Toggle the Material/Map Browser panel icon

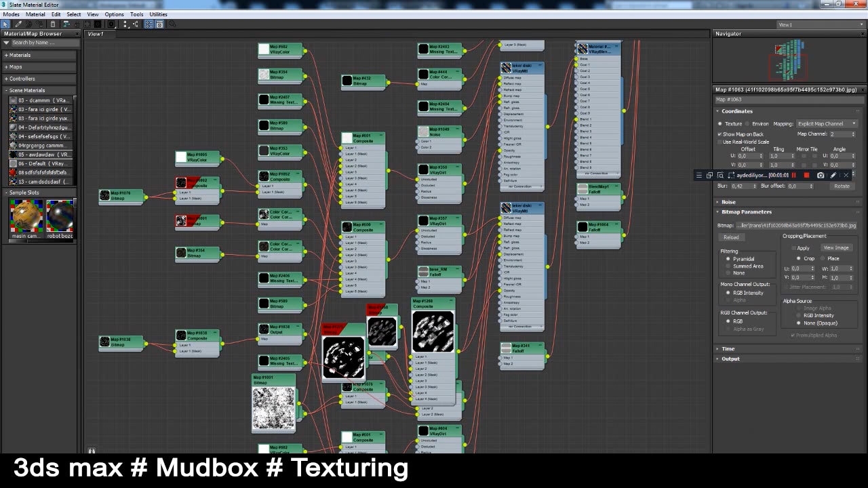pyautogui.click(x=149, y=24)
